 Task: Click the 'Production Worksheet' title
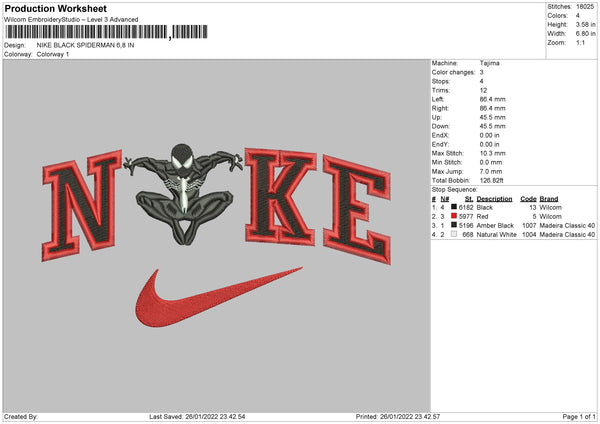(55, 8)
